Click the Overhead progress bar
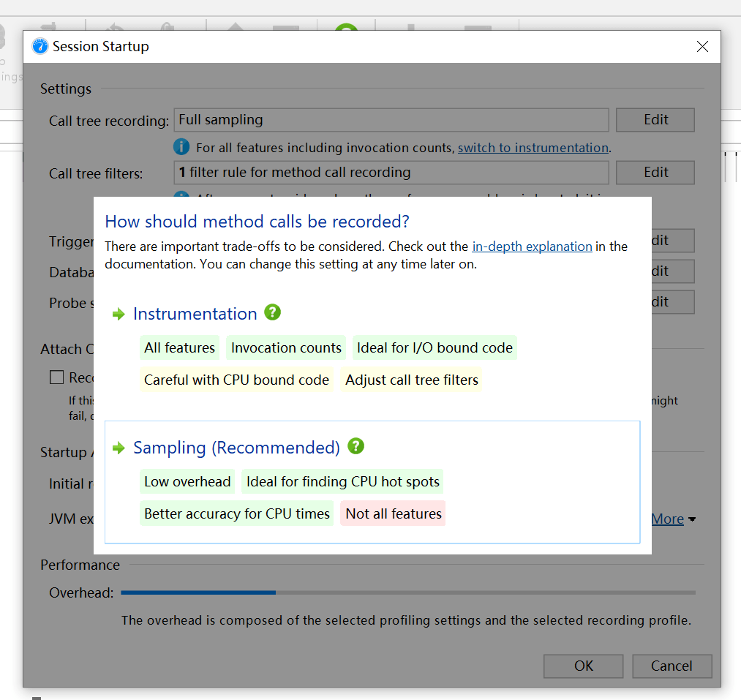 [407, 592]
